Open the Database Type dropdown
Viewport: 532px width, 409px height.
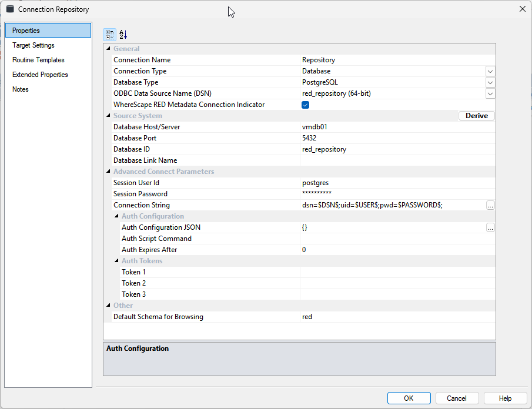[x=490, y=82]
